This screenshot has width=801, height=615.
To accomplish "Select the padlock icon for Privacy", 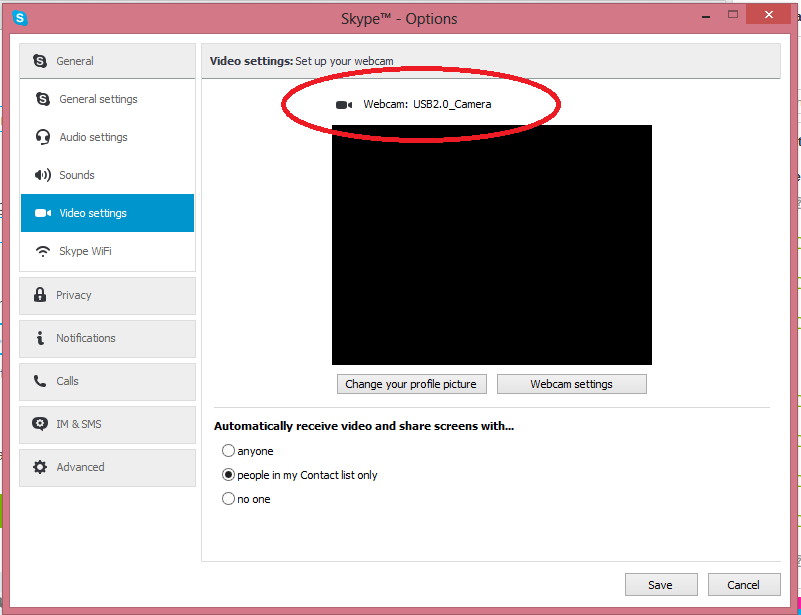I will point(42,295).
